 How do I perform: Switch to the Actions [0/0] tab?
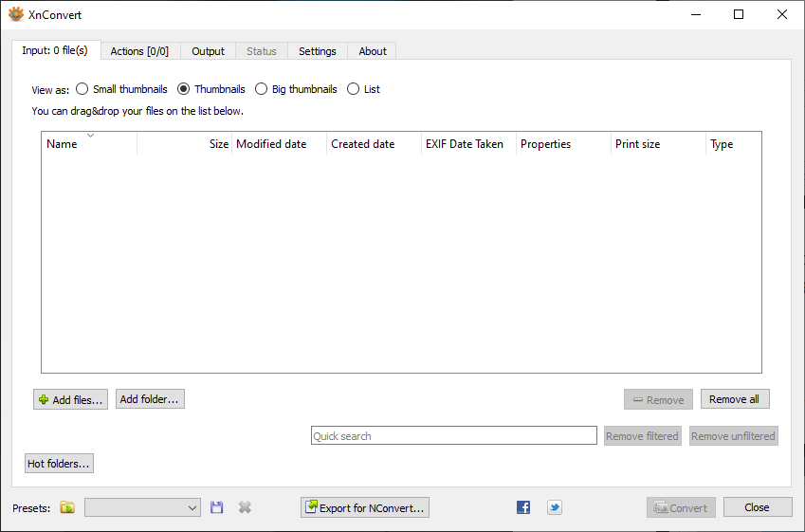139,51
